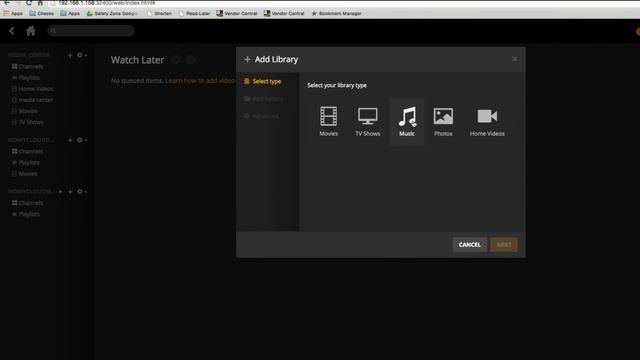The image size is (640, 360).
Task: Choose the TV Shows library type
Action: (367, 122)
